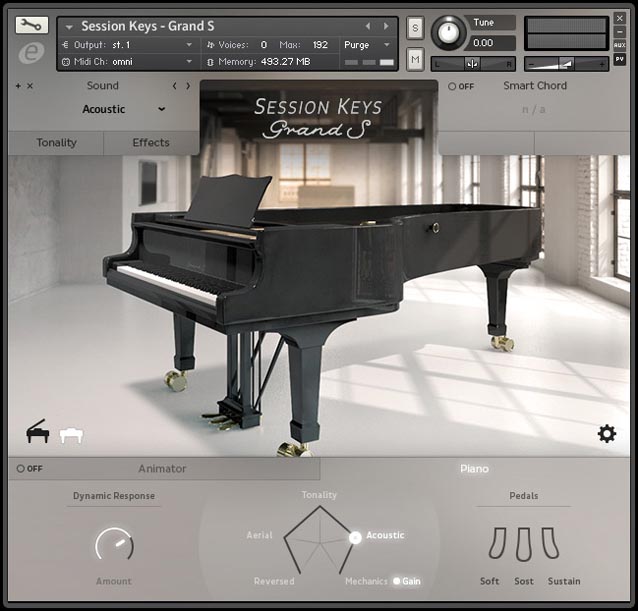Switch to the Tonality tab

[56, 143]
